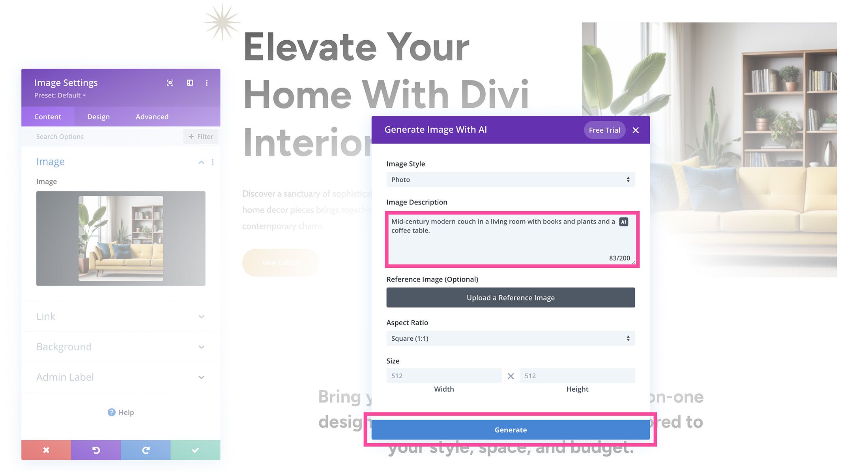Click the image description input field
The height and width of the screenshot is (471, 868).
tap(510, 238)
